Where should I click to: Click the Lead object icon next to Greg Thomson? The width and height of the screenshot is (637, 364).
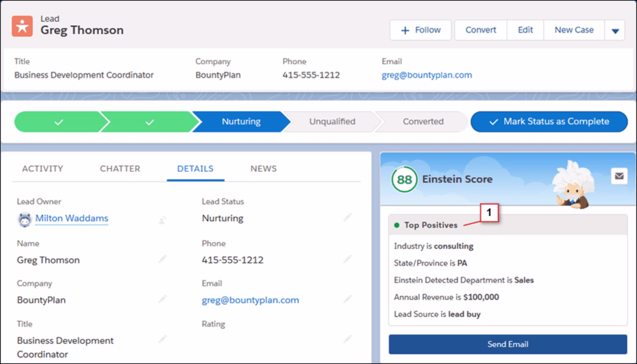(x=22, y=26)
